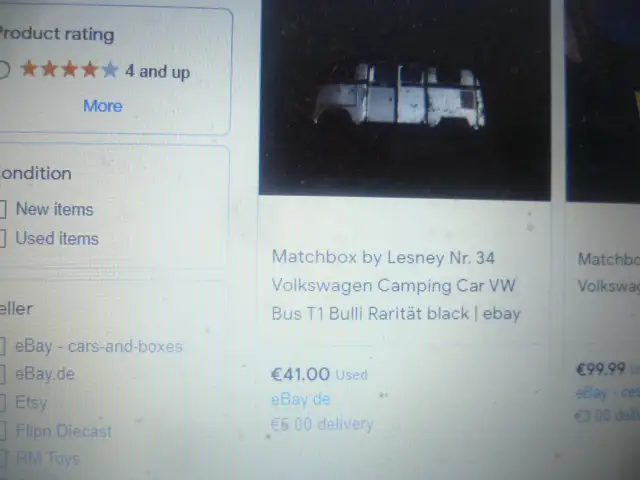This screenshot has width=640, height=480.
Task: Visit the eBay.de seller link under €41.00
Action: (301, 399)
